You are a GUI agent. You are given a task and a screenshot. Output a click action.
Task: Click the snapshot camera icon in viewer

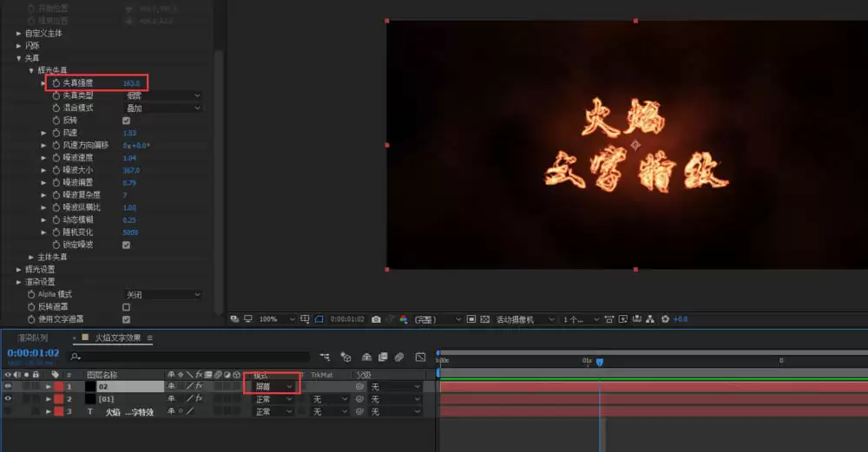click(376, 319)
